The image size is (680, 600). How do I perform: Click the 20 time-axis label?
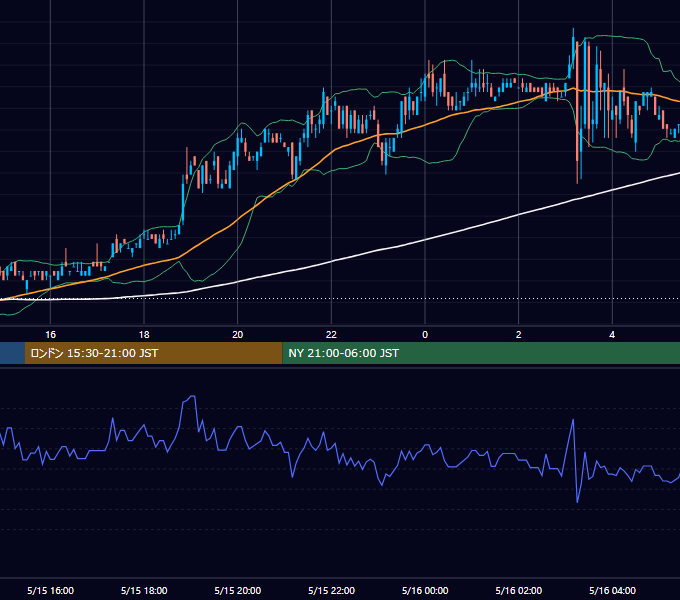pos(238,335)
